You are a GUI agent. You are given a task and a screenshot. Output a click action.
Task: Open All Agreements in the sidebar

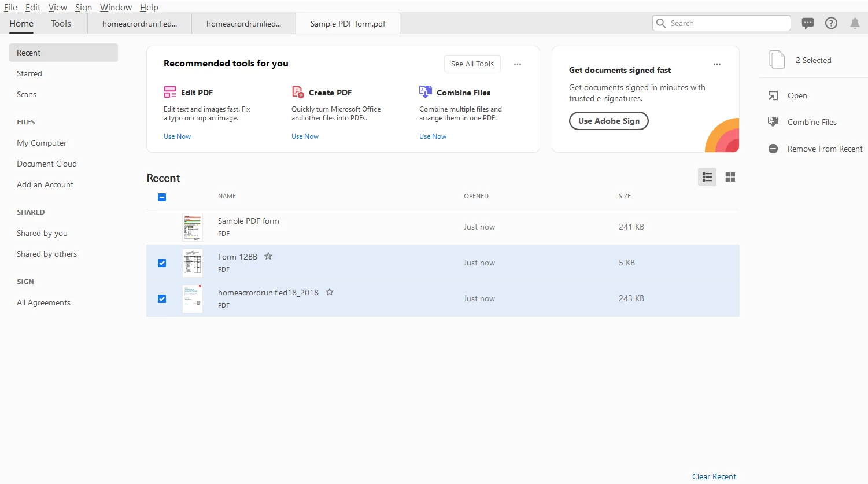43,302
